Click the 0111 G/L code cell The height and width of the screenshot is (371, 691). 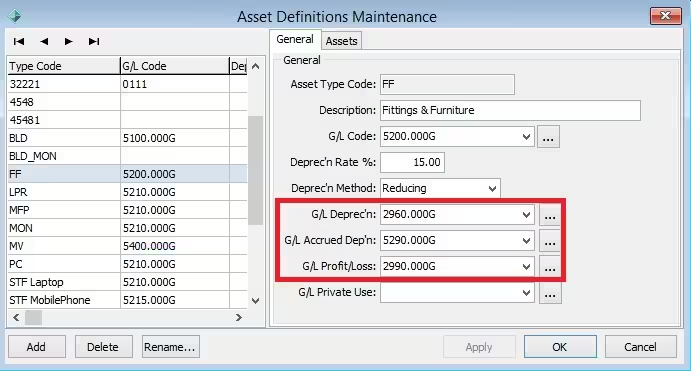(175, 84)
